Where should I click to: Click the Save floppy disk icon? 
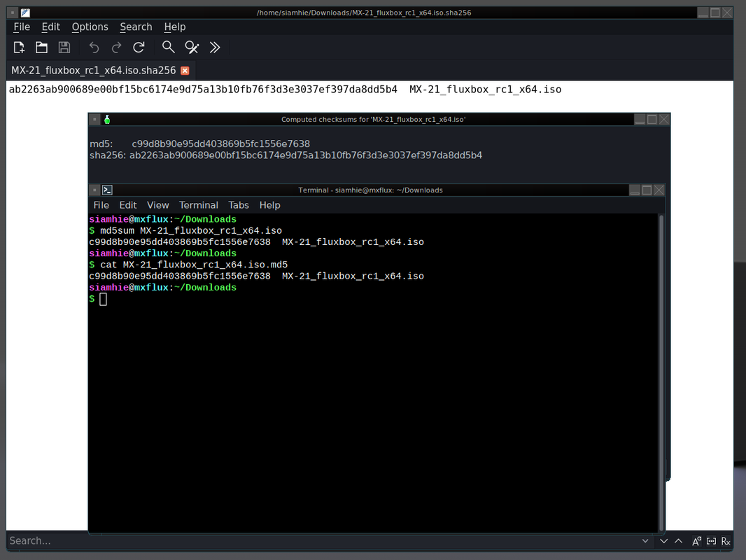point(64,48)
